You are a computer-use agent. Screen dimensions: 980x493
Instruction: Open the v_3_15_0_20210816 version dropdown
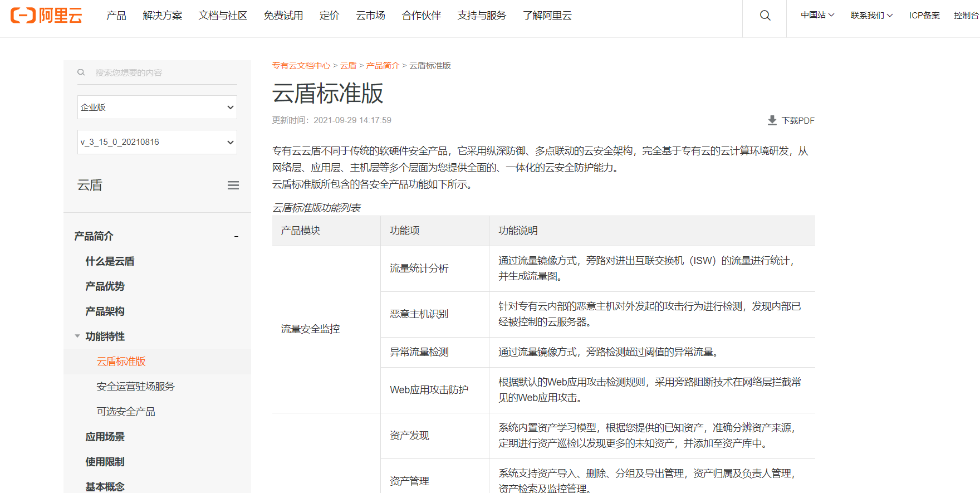pos(157,142)
